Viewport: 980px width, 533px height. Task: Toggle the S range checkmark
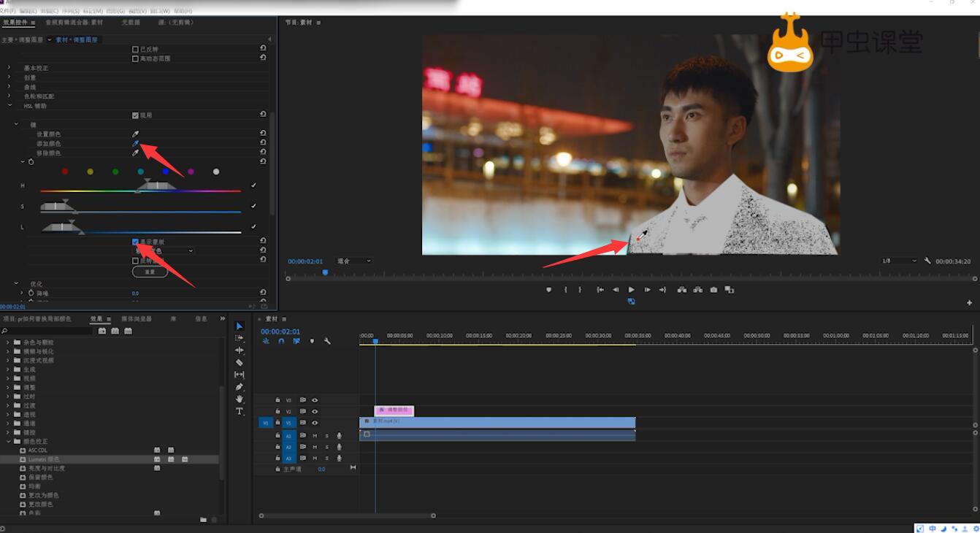click(x=253, y=206)
